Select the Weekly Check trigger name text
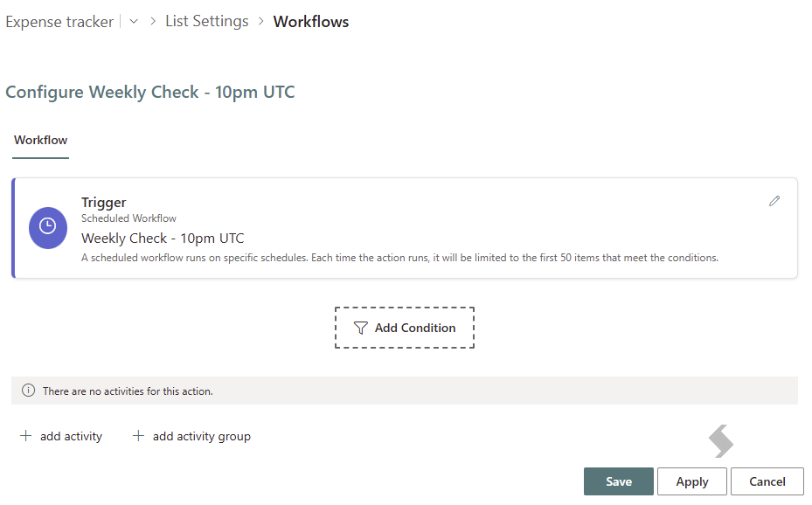The image size is (812, 505). (163, 239)
